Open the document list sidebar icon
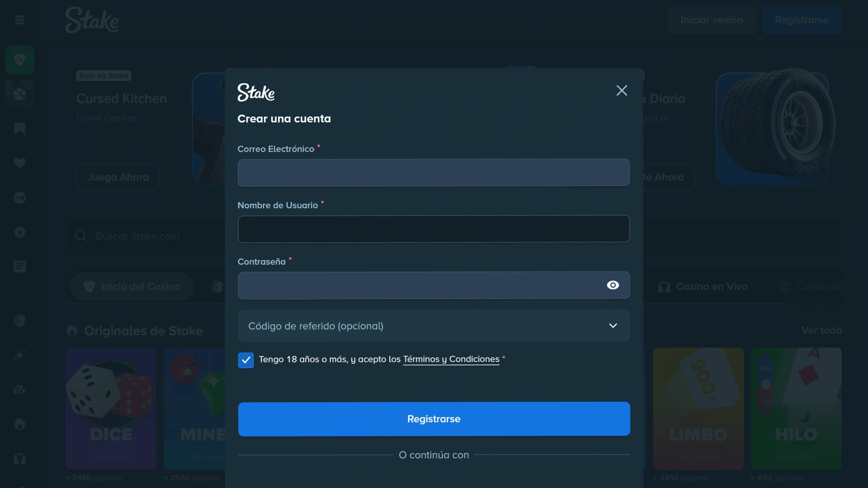The width and height of the screenshot is (868, 488). [19, 267]
